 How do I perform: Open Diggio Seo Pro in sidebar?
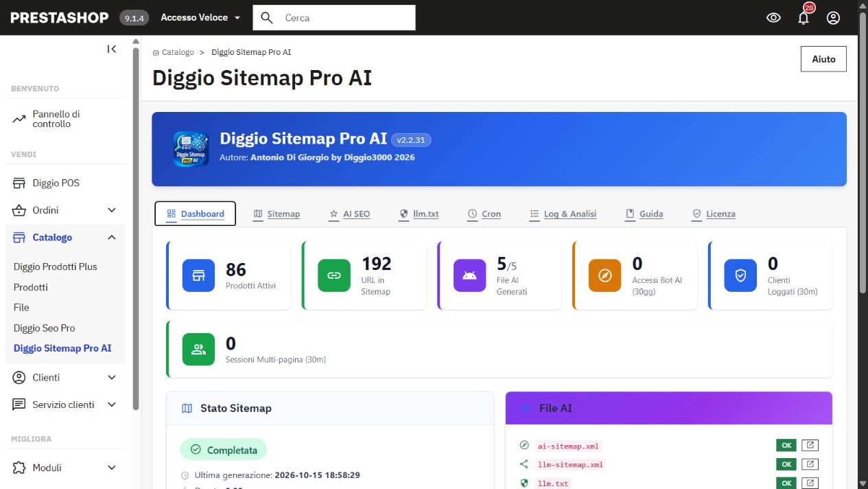click(45, 328)
